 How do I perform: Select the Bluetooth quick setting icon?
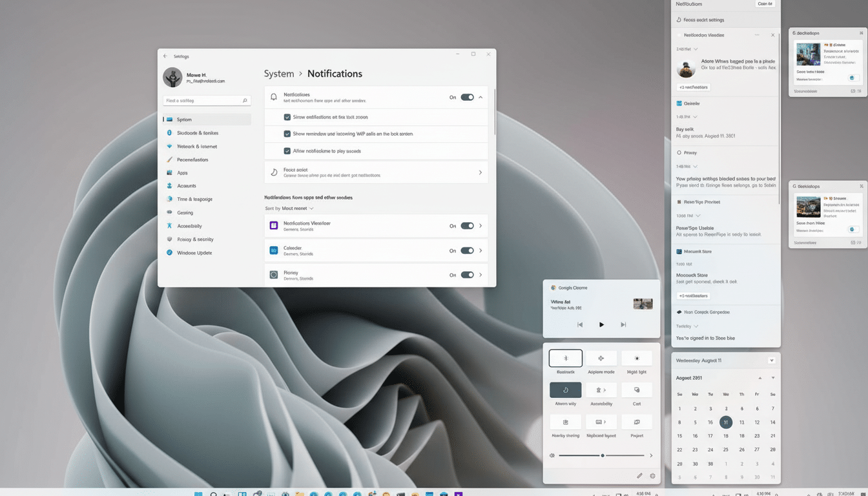click(x=565, y=358)
